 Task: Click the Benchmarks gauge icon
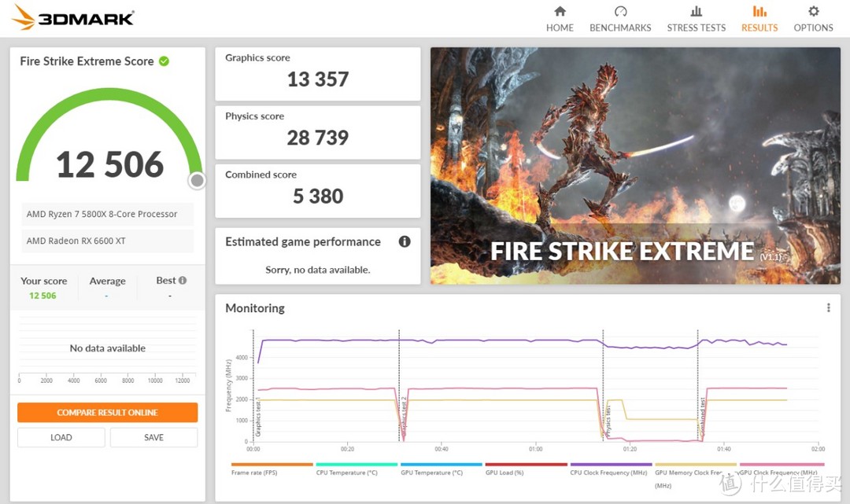[x=621, y=11]
